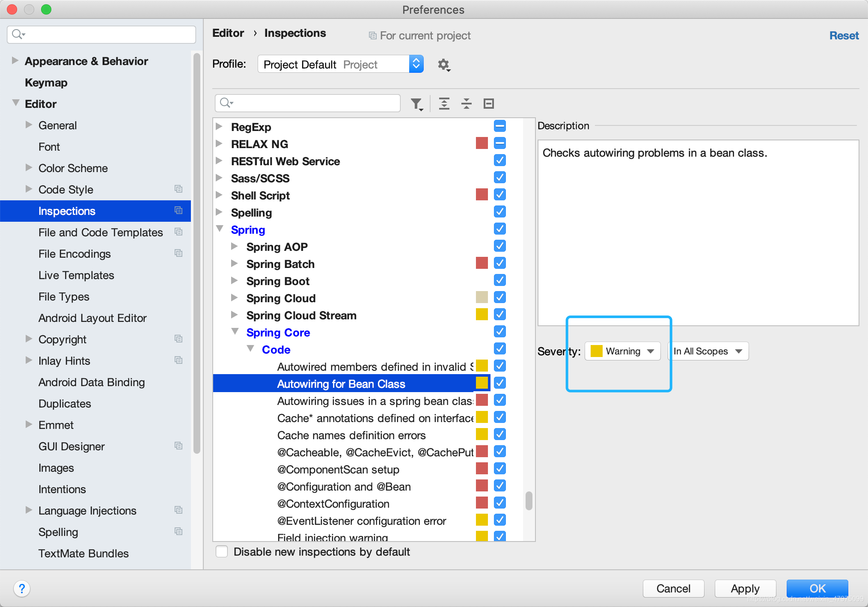Focus the inspections search field
The image size is (868, 607).
(x=308, y=103)
